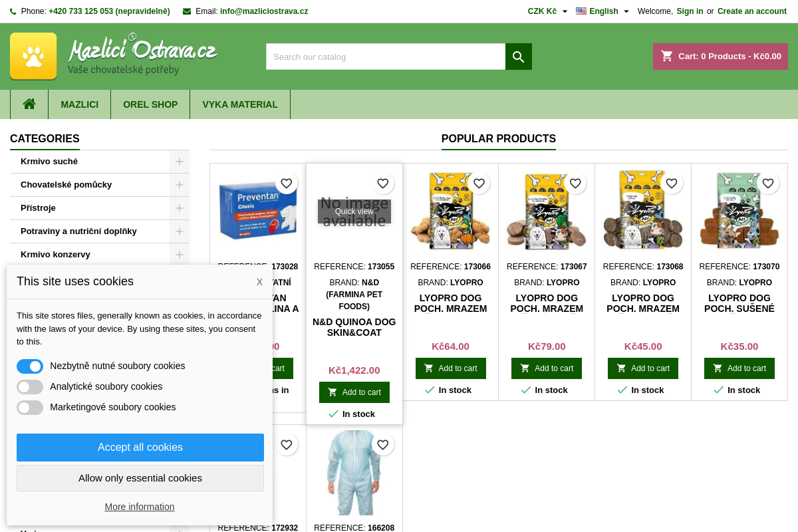Click the phone icon in the top bar
Viewport: 798px width, 532px height.
coord(13,11)
